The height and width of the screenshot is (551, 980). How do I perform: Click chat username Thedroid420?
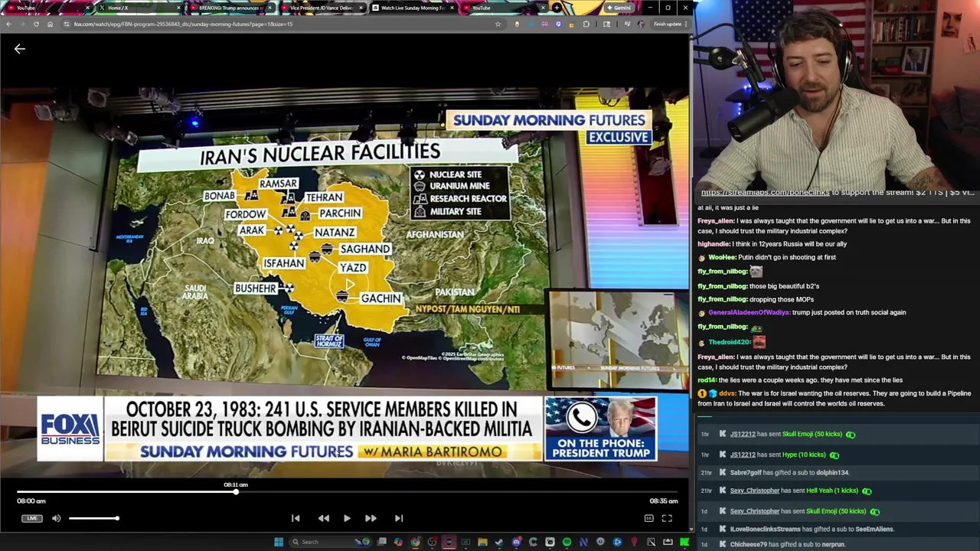tap(729, 342)
